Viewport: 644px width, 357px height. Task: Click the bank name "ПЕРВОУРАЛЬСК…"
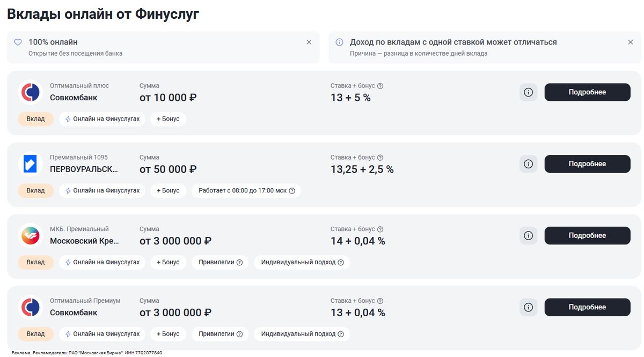[x=84, y=169]
